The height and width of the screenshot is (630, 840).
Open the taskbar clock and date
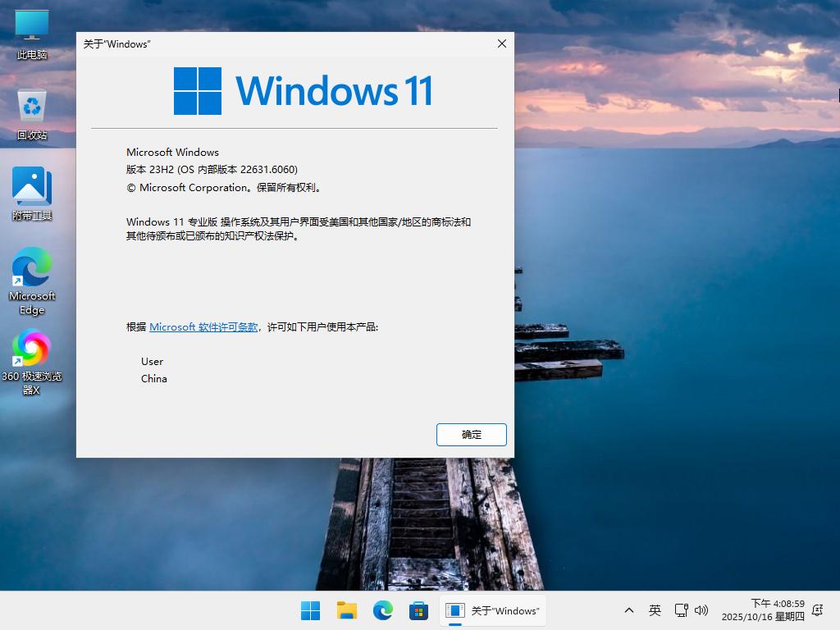click(x=763, y=610)
